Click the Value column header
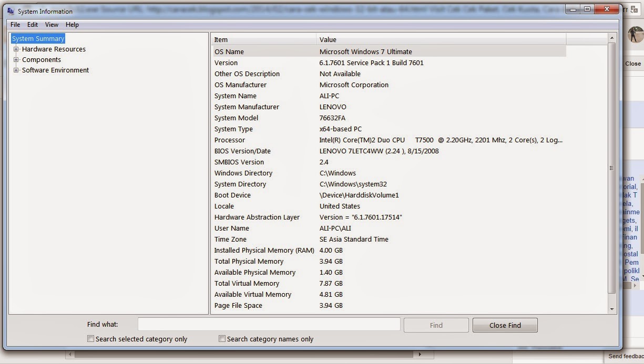Viewport: 644px width, 364px height. pyautogui.click(x=441, y=39)
